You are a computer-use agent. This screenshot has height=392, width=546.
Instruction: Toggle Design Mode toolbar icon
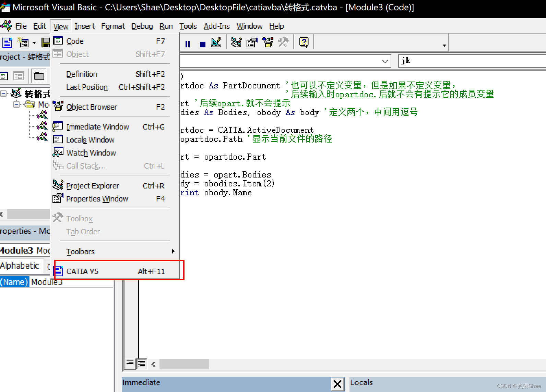point(216,42)
